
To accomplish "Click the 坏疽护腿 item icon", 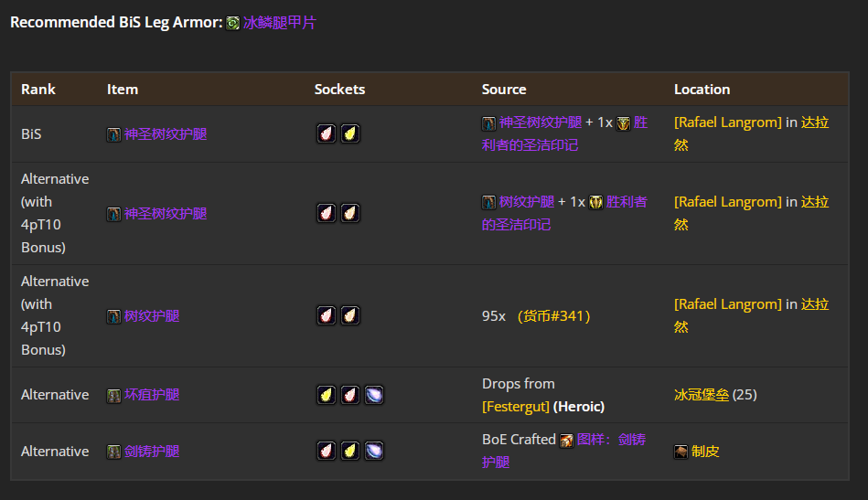I will (x=113, y=396).
